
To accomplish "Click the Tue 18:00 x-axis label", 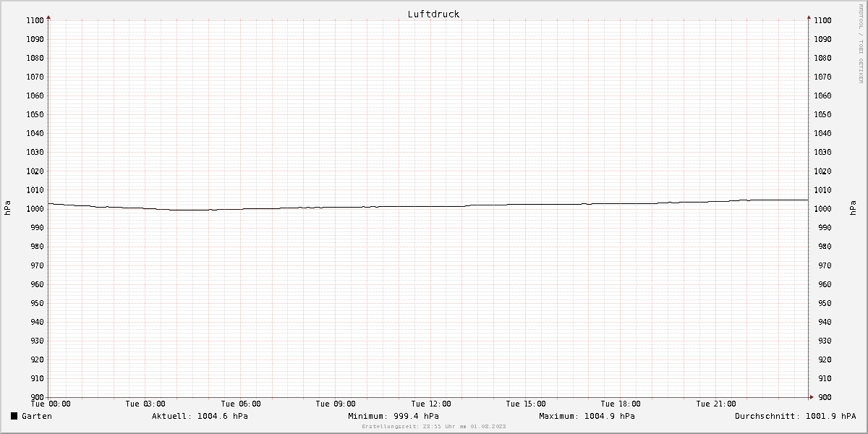I will (x=621, y=404).
